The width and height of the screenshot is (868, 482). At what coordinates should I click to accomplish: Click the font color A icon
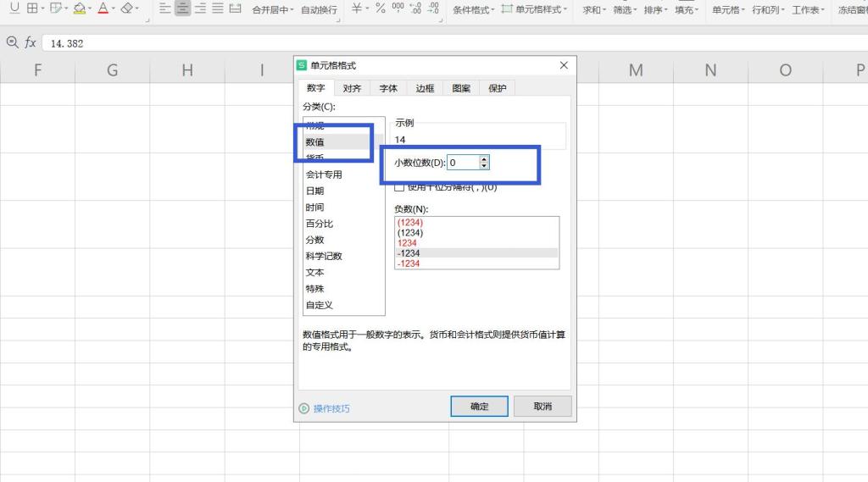[x=103, y=8]
